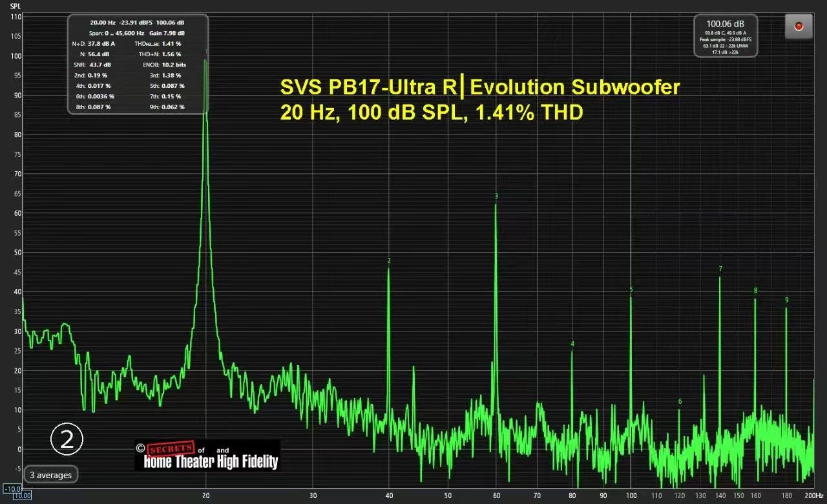This screenshot has height=504, width=827.
Task: Click the SPL axis label at top left
Action: click(x=16, y=5)
